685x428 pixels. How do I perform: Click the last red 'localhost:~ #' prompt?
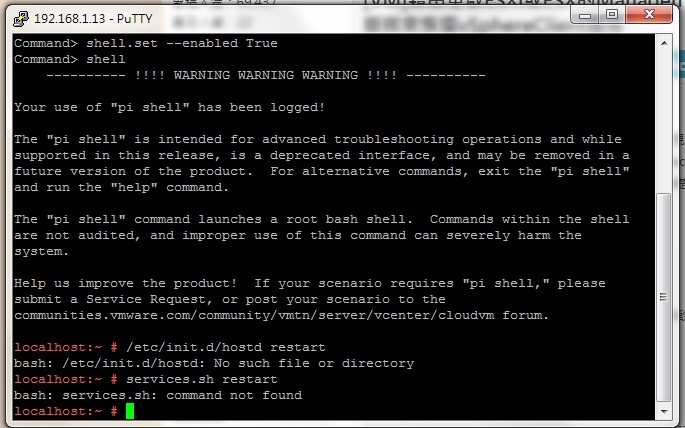pos(66,411)
